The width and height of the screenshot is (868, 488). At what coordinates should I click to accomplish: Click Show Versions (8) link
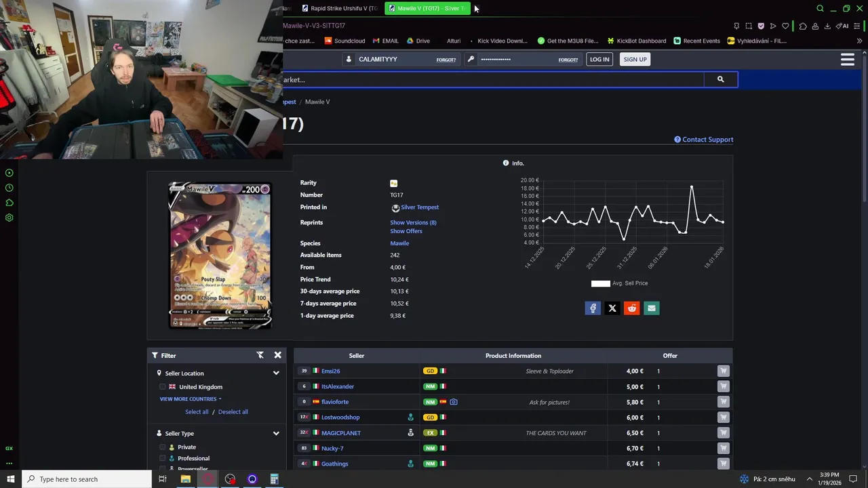tap(413, 222)
